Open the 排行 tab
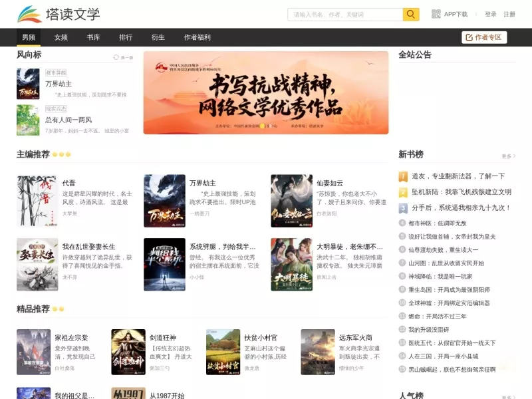 pyautogui.click(x=126, y=37)
